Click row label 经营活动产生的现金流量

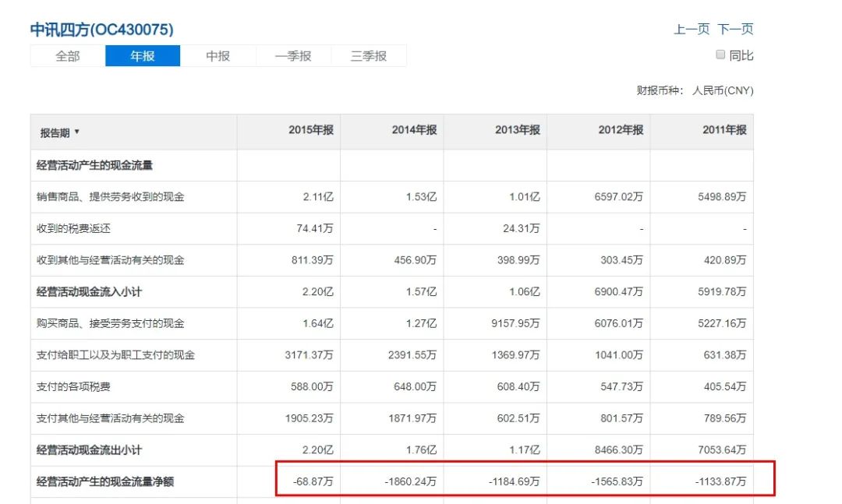pyautogui.click(x=94, y=165)
